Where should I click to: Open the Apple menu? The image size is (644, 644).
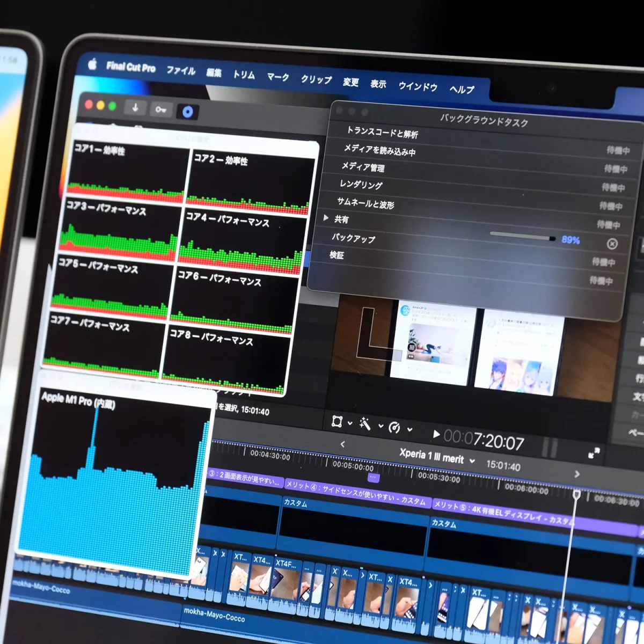coord(92,64)
